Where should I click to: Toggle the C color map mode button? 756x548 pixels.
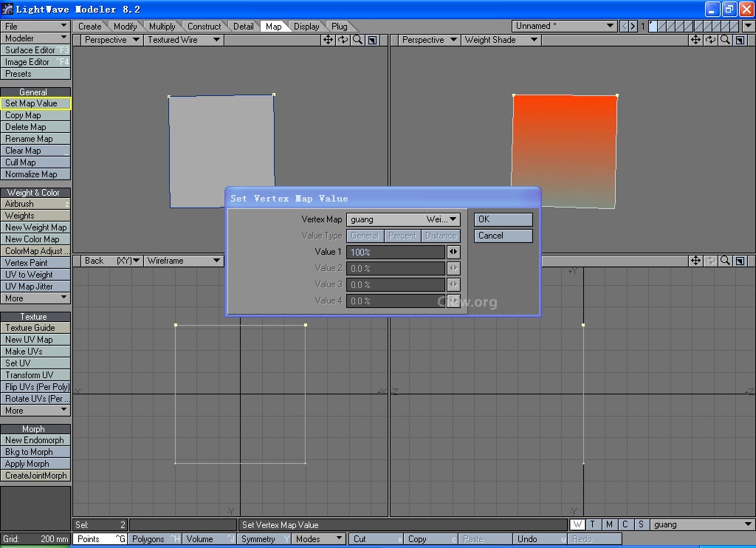[625, 524]
